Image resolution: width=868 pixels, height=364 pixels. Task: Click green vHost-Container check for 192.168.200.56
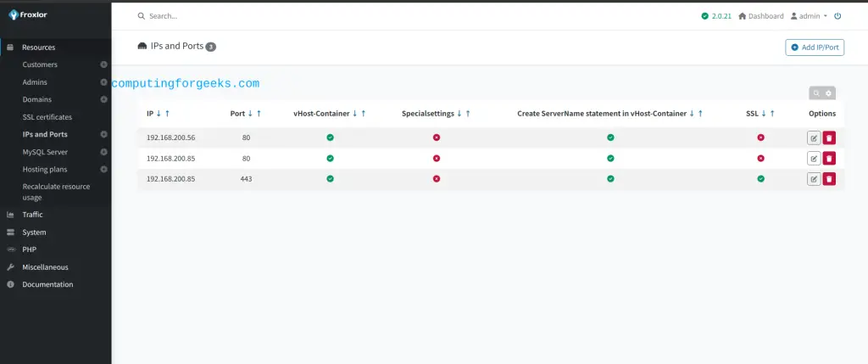tap(330, 137)
